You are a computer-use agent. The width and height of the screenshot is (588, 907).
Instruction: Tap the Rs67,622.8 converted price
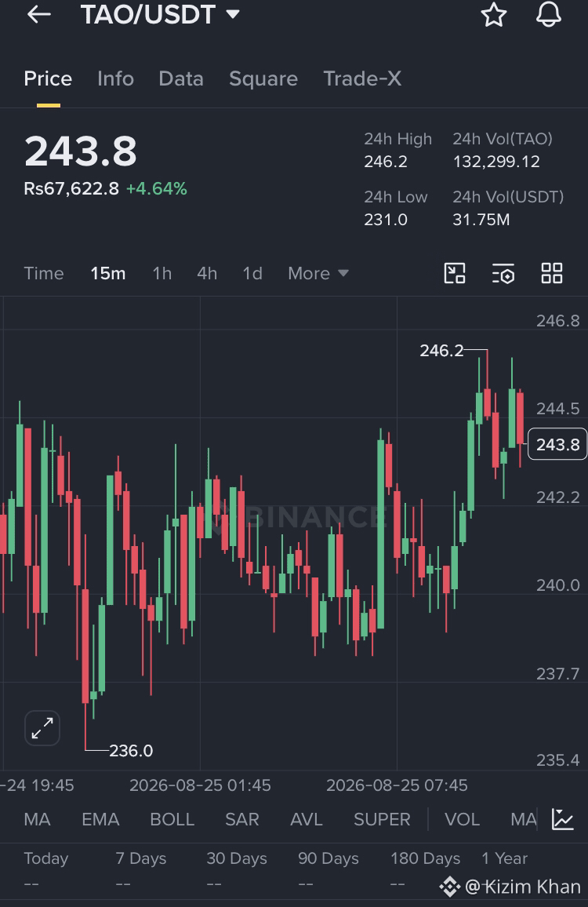tap(71, 188)
